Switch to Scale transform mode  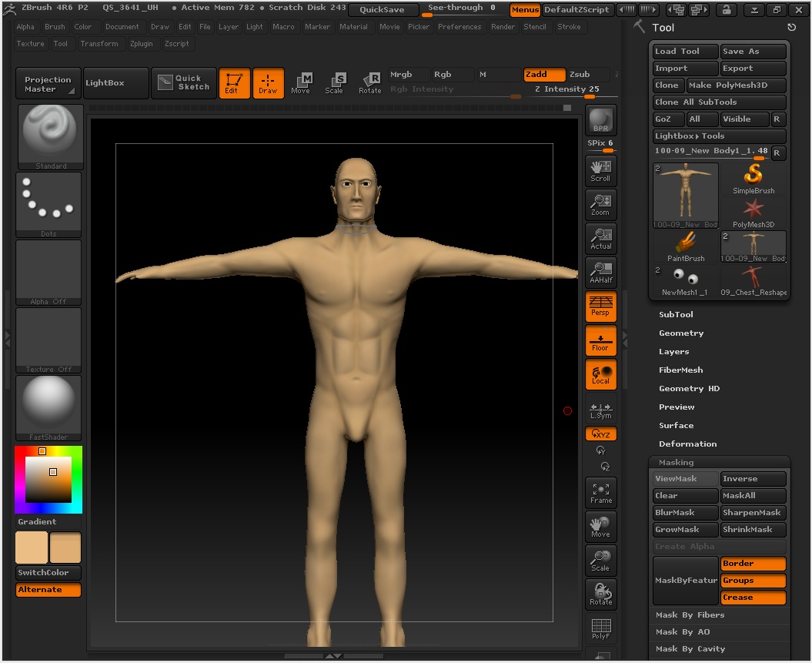(335, 83)
